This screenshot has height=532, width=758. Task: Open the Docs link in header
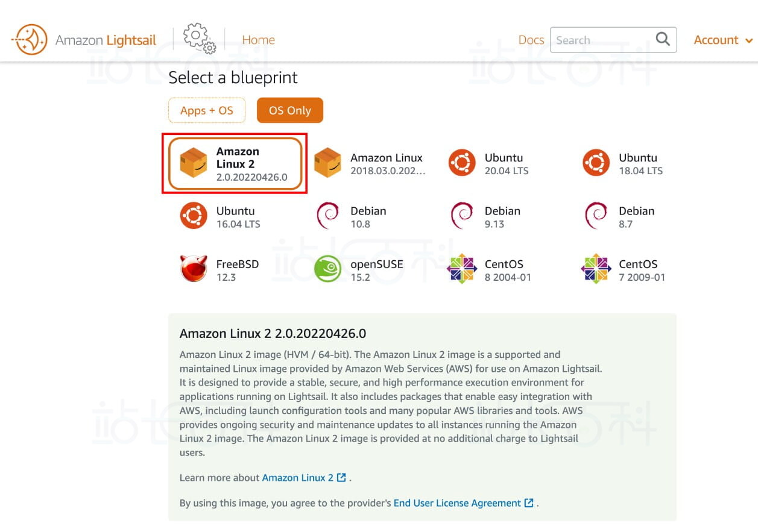pos(531,40)
